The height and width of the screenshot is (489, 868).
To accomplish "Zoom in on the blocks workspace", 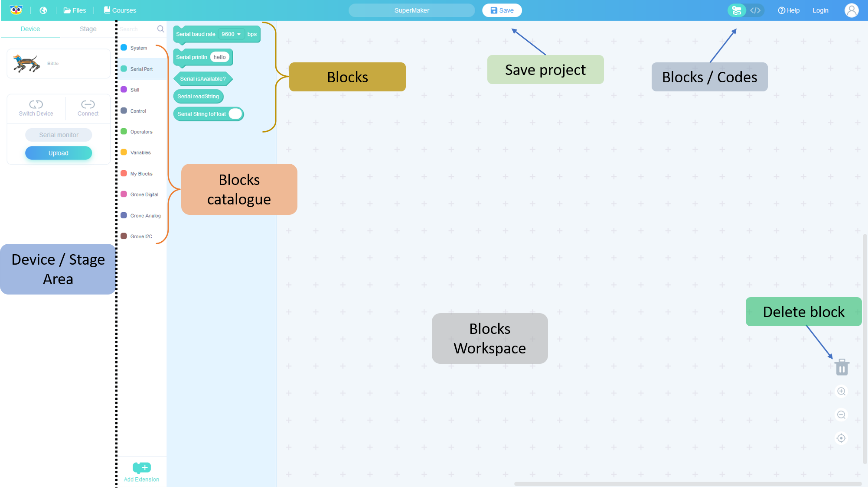I will pyautogui.click(x=841, y=391).
